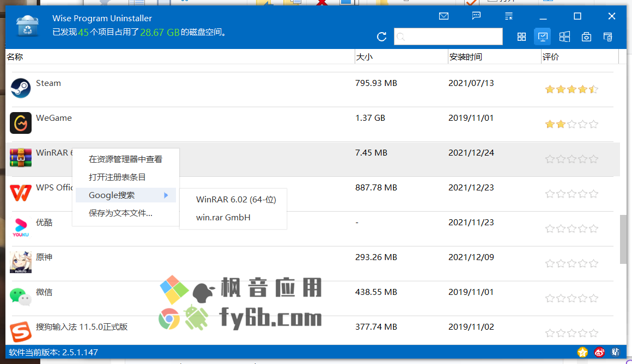The height and width of the screenshot is (364, 632).
Task: Sort list by the 评价 column header
Action: click(x=580, y=57)
